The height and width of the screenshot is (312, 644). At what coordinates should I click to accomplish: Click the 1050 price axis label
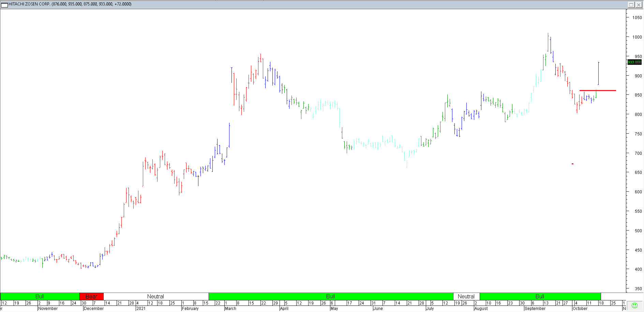pos(637,18)
